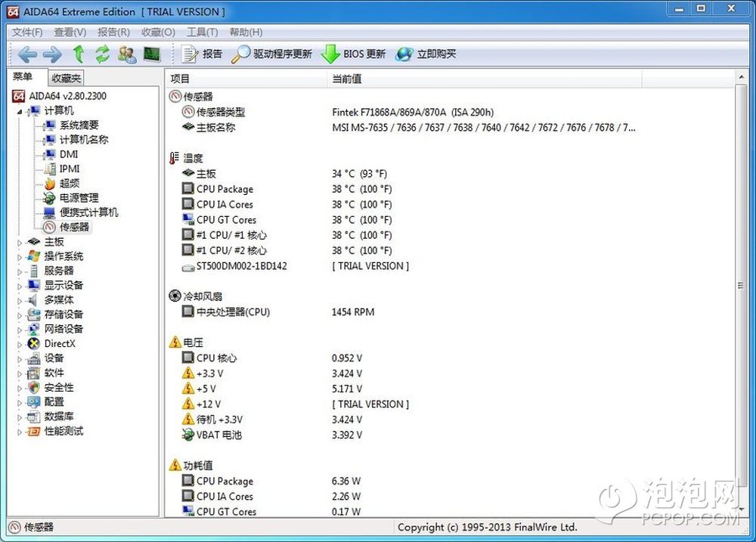This screenshot has height=542, width=756.
Task: Click the 立即购买 buy now button
Action: (x=425, y=54)
